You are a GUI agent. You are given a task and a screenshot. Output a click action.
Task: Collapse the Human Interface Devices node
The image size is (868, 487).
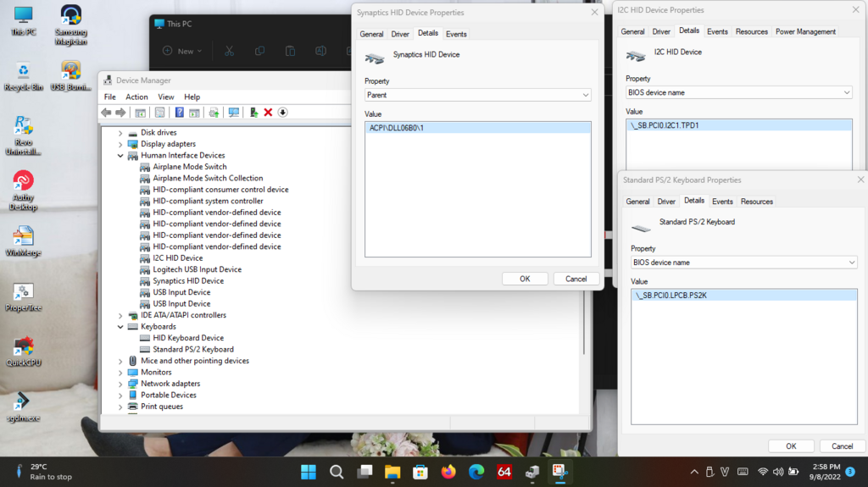[x=120, y=156]
